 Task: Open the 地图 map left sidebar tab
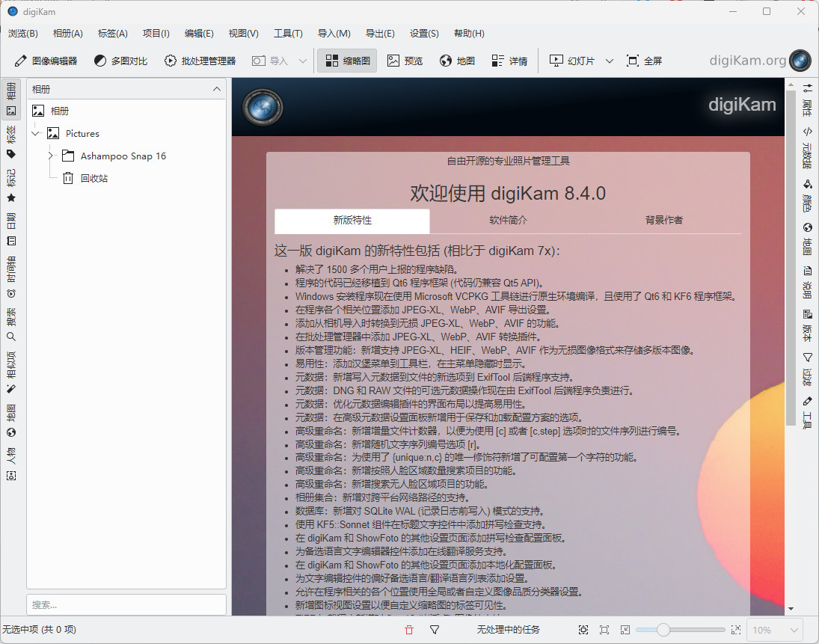(11, 420)
